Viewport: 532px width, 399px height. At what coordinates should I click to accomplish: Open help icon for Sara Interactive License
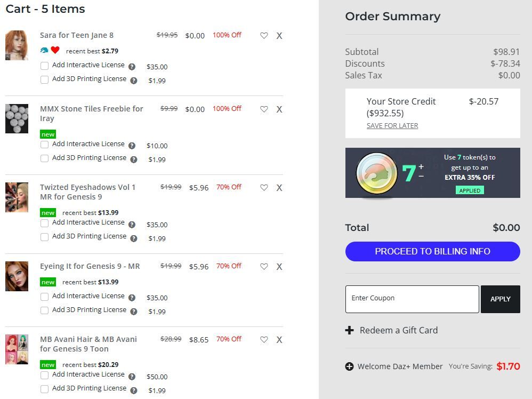click(x=132, y=67)
